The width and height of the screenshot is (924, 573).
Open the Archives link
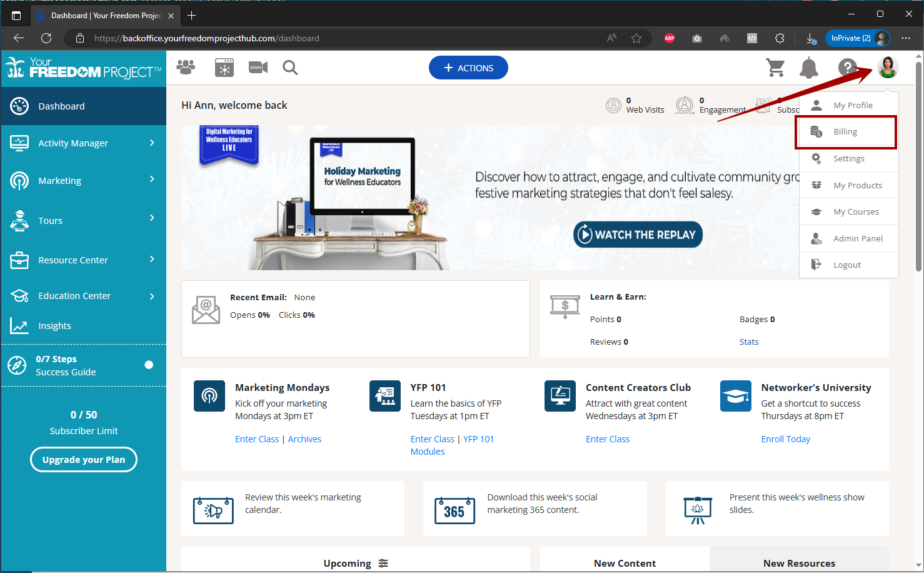(x=304, y=439)
